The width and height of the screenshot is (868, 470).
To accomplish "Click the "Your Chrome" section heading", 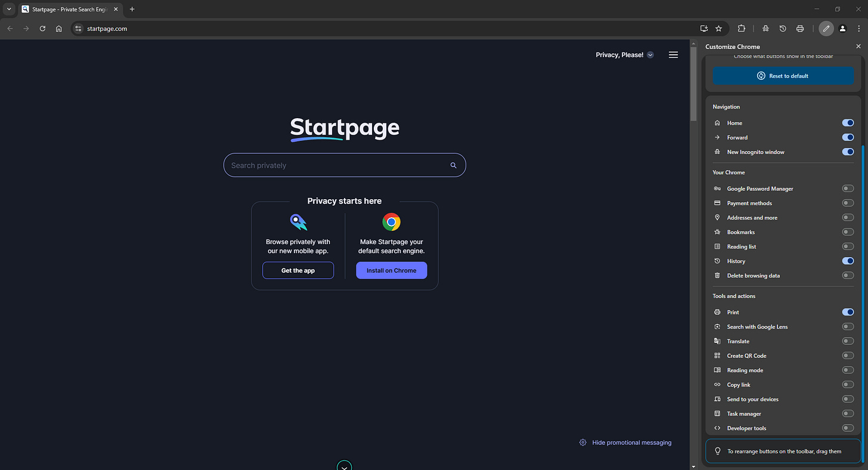I will [x=728, y=172].
